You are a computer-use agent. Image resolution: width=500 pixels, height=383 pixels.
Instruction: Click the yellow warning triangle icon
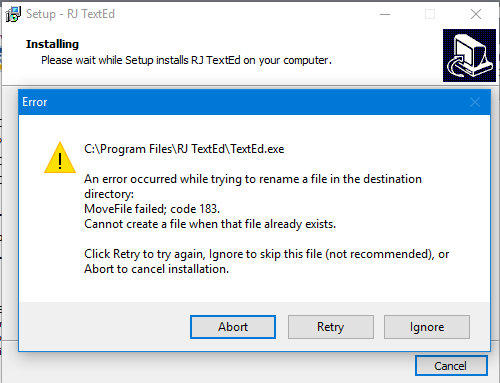tap(60, 158)
